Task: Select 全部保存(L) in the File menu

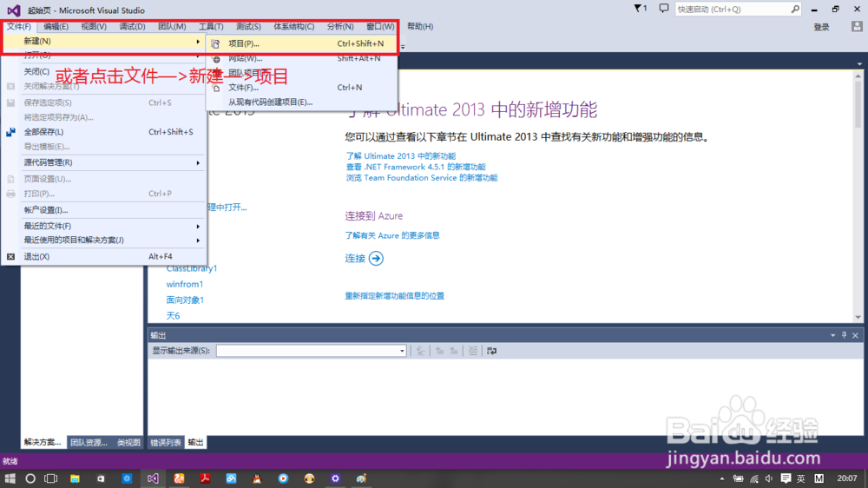Action: click(104, 132)
